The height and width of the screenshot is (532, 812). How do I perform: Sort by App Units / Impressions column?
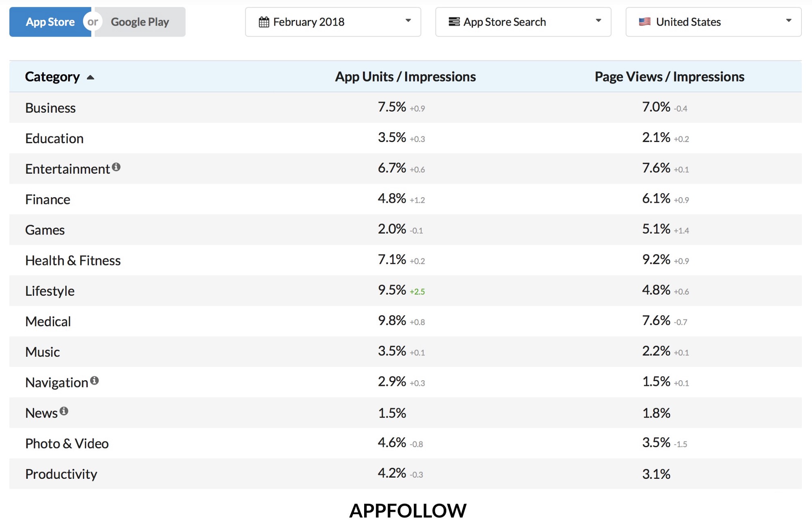(405, 77)
